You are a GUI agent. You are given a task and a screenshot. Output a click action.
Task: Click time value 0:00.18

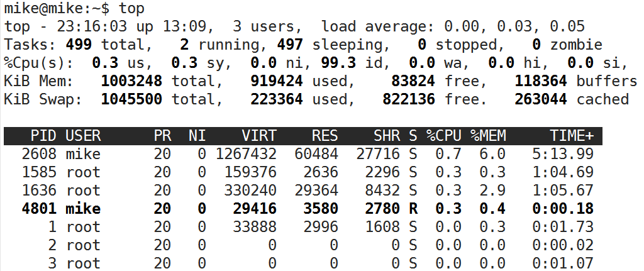pos(563,209)
